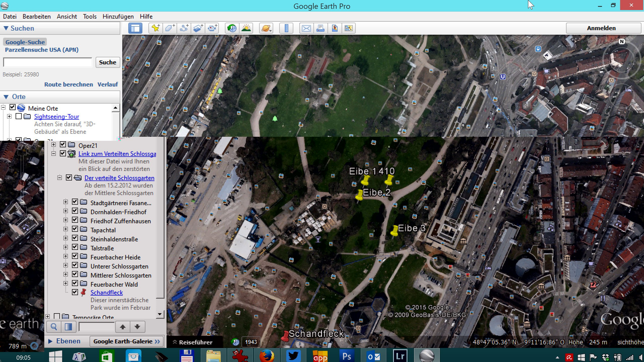Toggle sunlight across the landscape
Image resolution: width=644 pixels, height=362 pixels.
coord(246,28)
